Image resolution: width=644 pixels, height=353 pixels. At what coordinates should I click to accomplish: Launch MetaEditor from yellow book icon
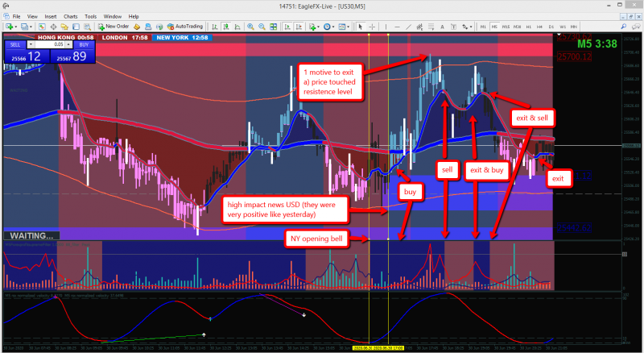click(137, 27)
